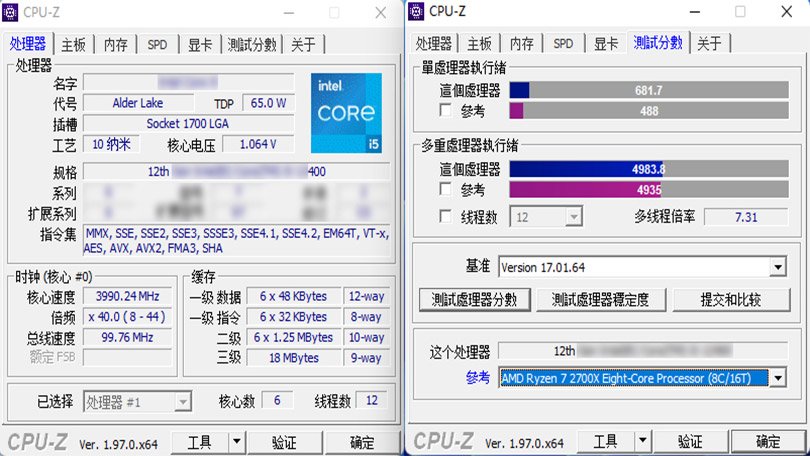Open the 基准 version 17.01.64 dropdown
810x456 pixels.
pyautogui.click(x=777, y=268)
